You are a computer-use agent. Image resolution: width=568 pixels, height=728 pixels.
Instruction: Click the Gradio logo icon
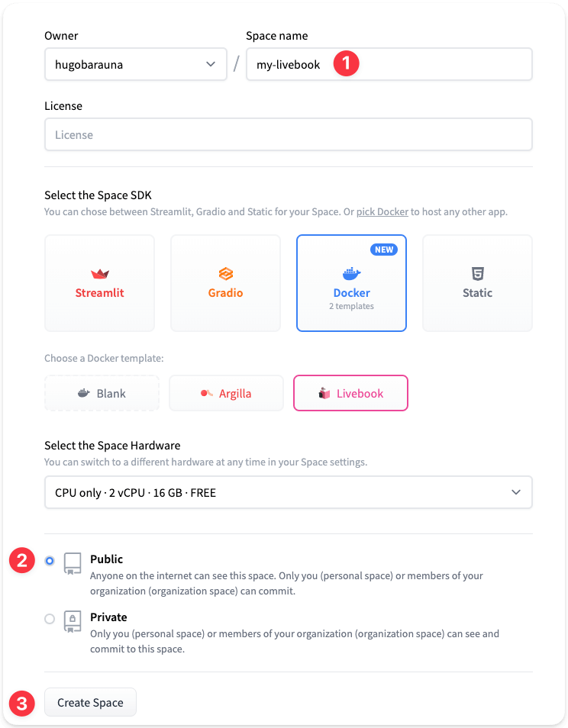pyautogui.click(x=225, y=274)
